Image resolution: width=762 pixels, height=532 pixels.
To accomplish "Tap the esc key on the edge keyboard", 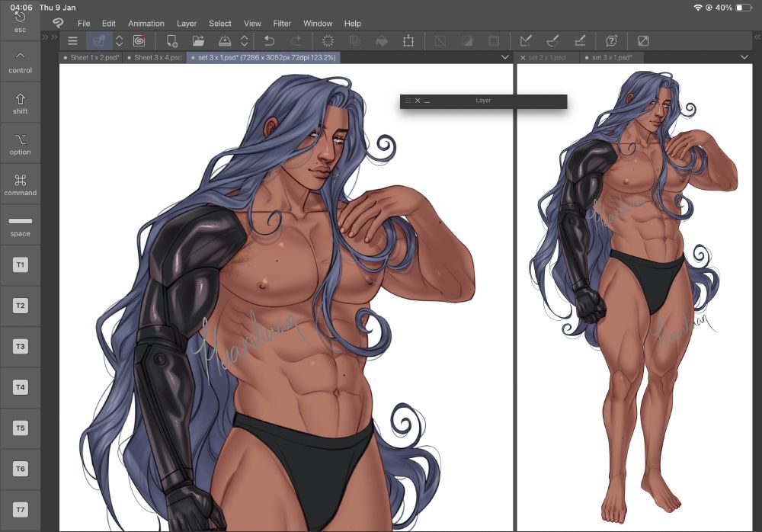I will (20, 22).
